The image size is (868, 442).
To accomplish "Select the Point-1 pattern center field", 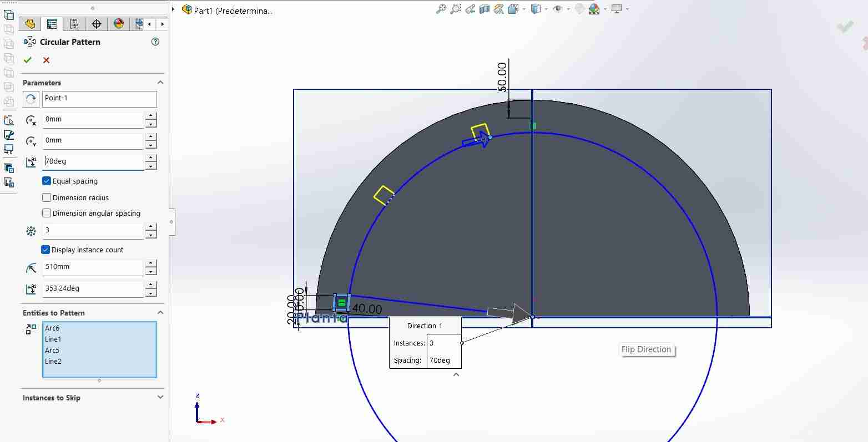I will (99, 99).
